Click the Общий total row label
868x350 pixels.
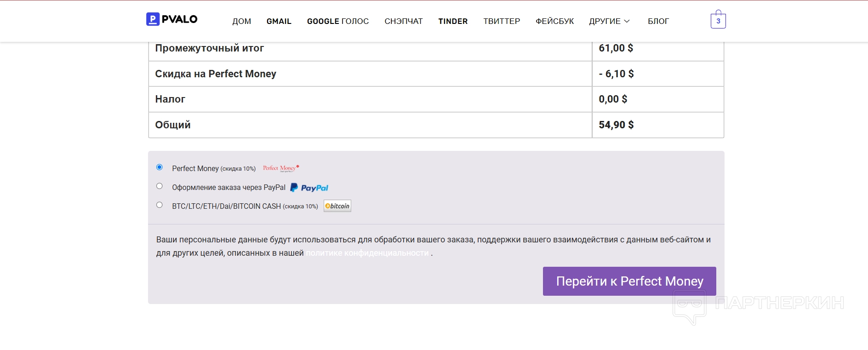[173, 125]
